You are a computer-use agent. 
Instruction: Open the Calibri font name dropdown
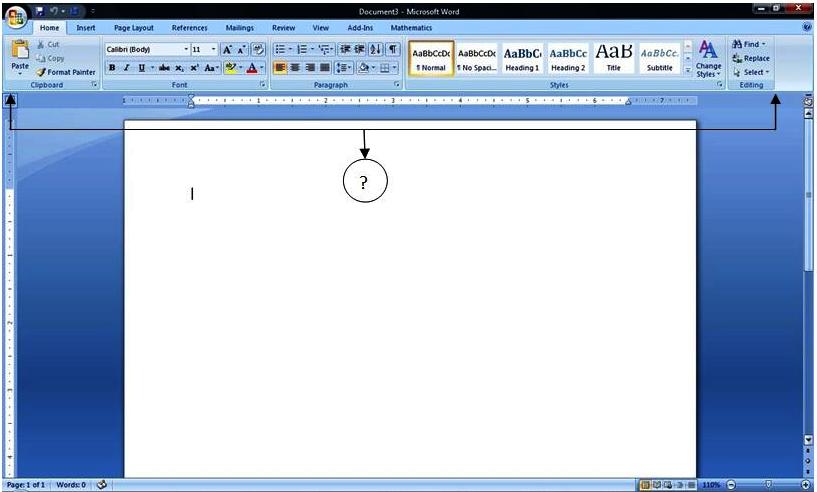point(185,49)
